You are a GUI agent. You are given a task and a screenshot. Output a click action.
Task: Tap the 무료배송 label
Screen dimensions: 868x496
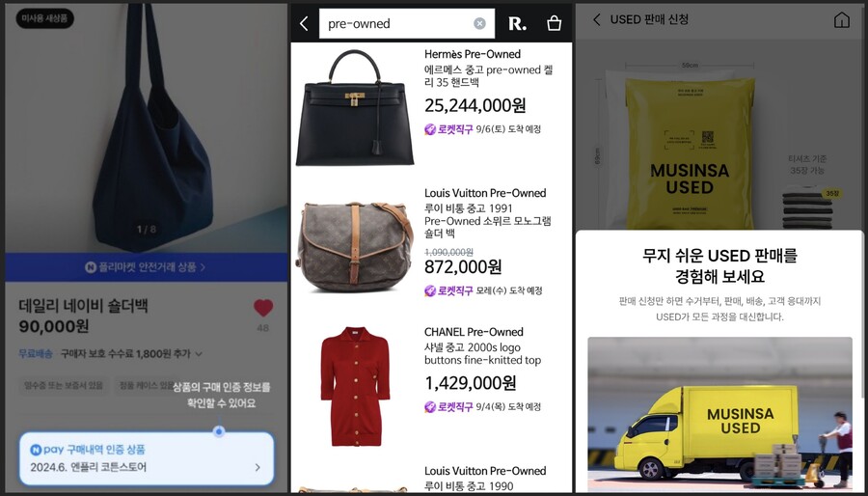tap(36, 353)
